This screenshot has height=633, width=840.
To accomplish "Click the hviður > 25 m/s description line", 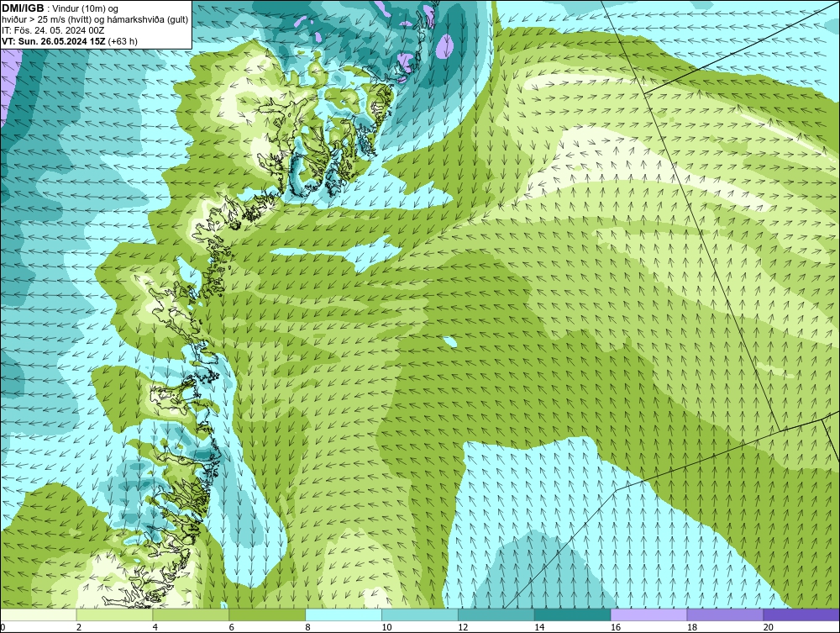I will tap(96, 19).
